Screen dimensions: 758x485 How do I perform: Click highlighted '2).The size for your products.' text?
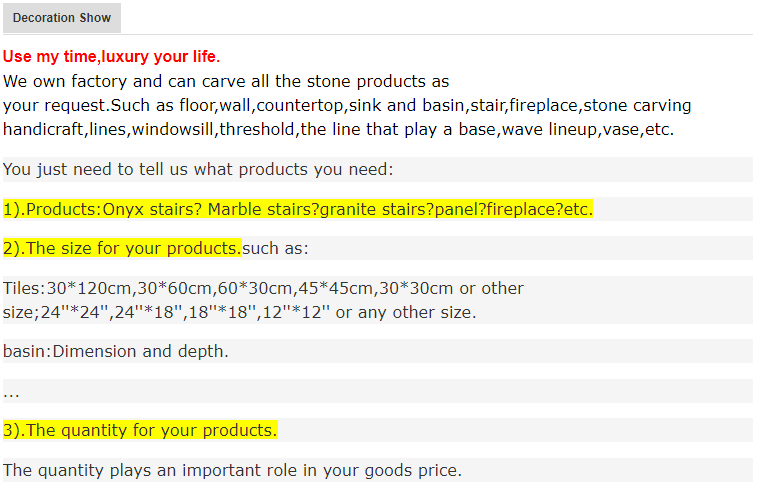point(122,248)
